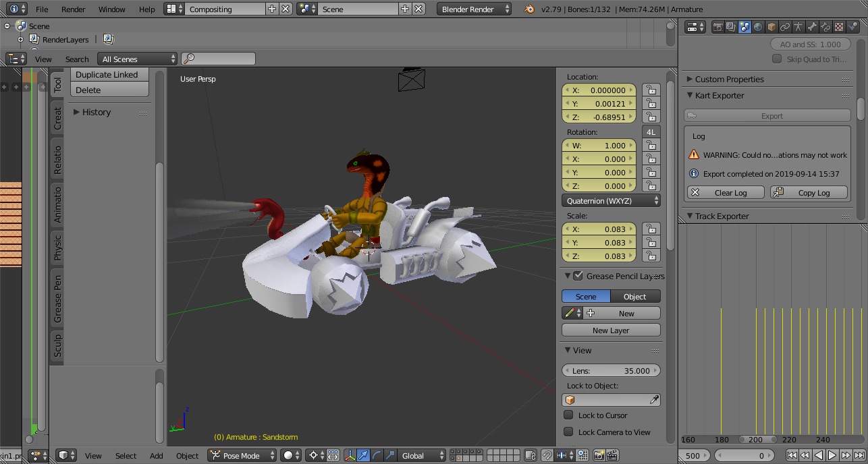Viewport: 868px width, 464px height.
Task: Click the Lens 35.000 value slider
Action: [611, 371]
